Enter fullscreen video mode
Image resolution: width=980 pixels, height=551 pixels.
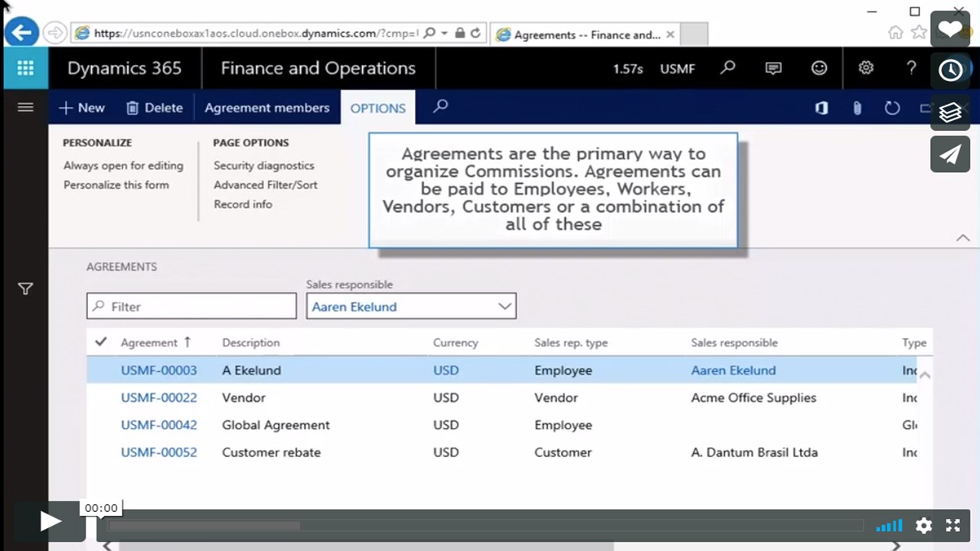pyautogui.click(x=952, y=525)
